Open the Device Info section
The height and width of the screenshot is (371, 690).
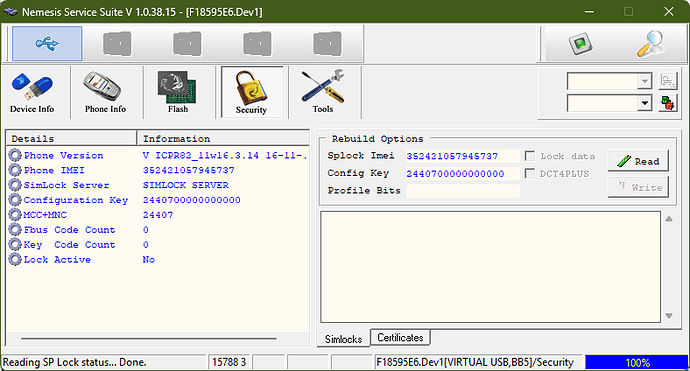[x=32, y=93]
